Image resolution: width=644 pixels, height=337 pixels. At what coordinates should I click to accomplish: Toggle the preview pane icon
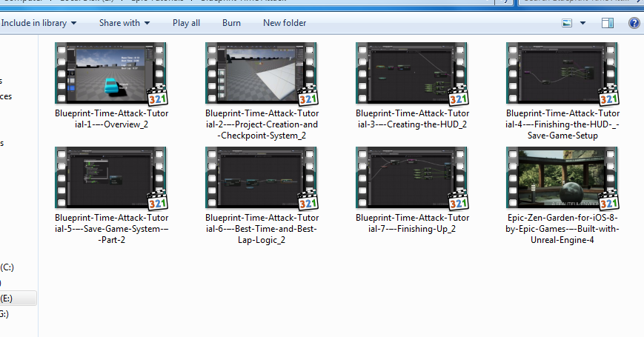[608, 23]
